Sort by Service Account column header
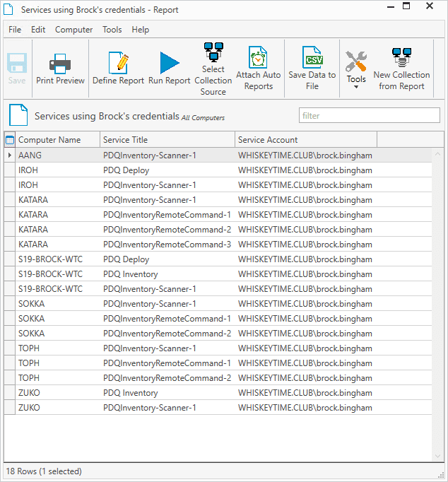This screenshot has width=448, height=482. click(x=306, y=140)
